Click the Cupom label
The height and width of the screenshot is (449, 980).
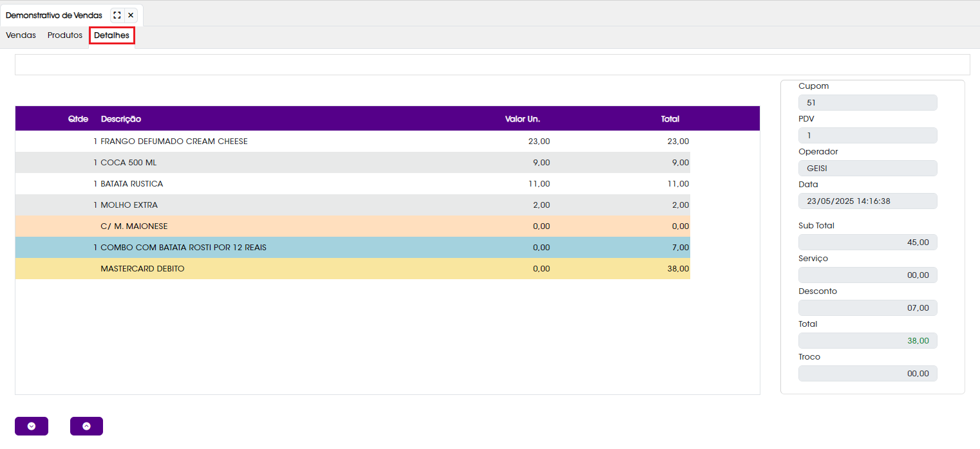(x=814, y=86)
